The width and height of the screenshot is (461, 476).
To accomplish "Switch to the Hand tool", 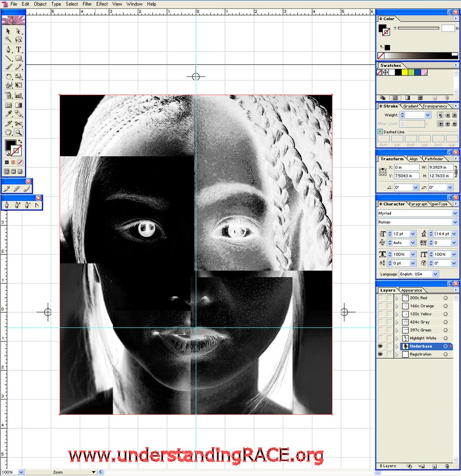I will (x=8, y=132).
